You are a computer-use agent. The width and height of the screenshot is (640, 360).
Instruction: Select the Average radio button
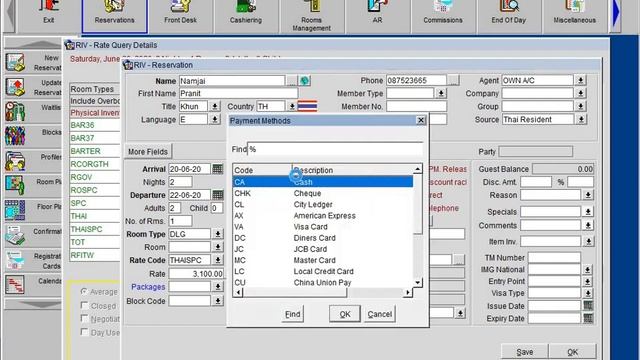[84, 291]
